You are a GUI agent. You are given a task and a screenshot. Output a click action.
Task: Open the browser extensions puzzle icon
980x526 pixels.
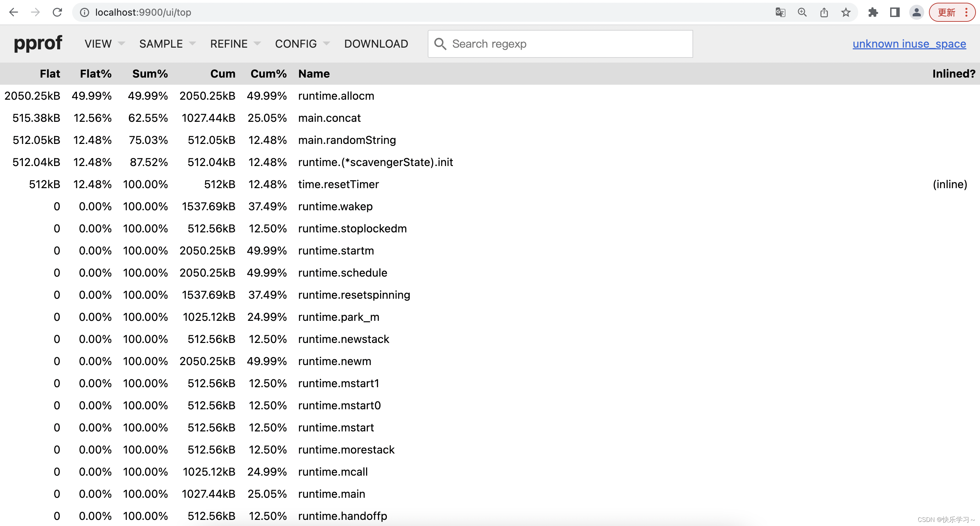pyautogui.click(x=873, y=13)
